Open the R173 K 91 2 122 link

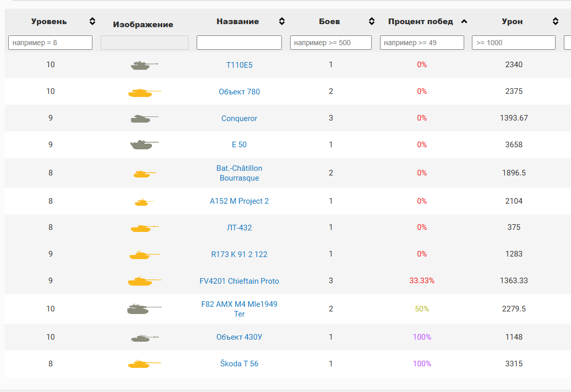click(x=239, y=254)
